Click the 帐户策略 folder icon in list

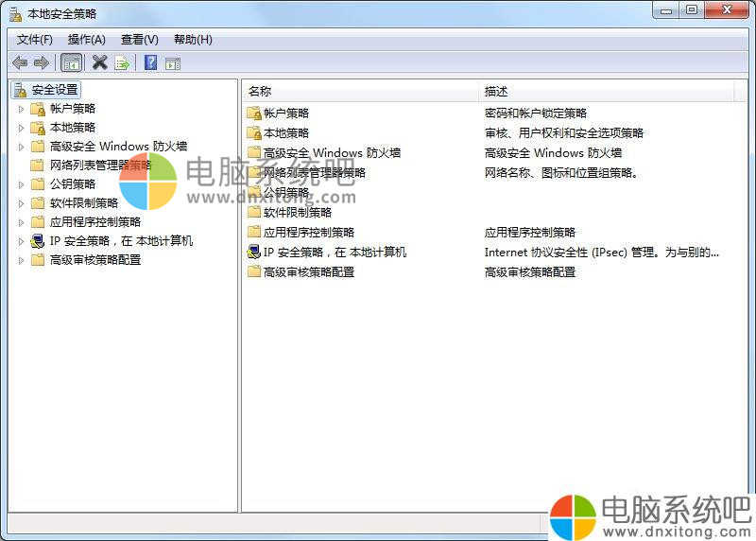pos(254,113)
